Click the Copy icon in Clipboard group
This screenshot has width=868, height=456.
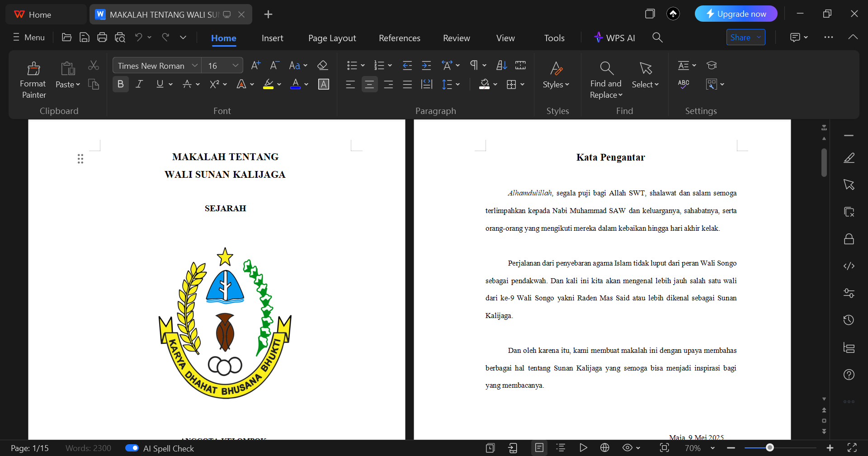94,85
